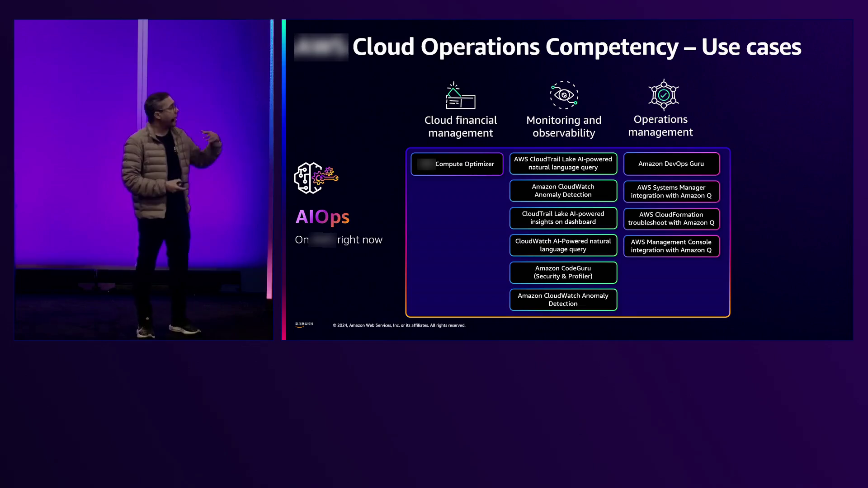This screenshot has height=488, width=868.
Task: Click the Operations management gear icon
Action: [663, 95]
